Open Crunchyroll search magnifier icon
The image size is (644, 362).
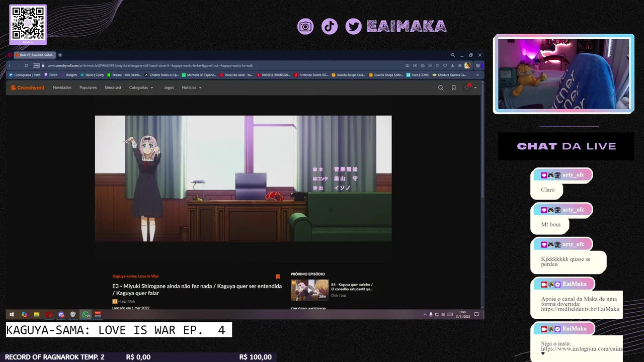(441, 87)
